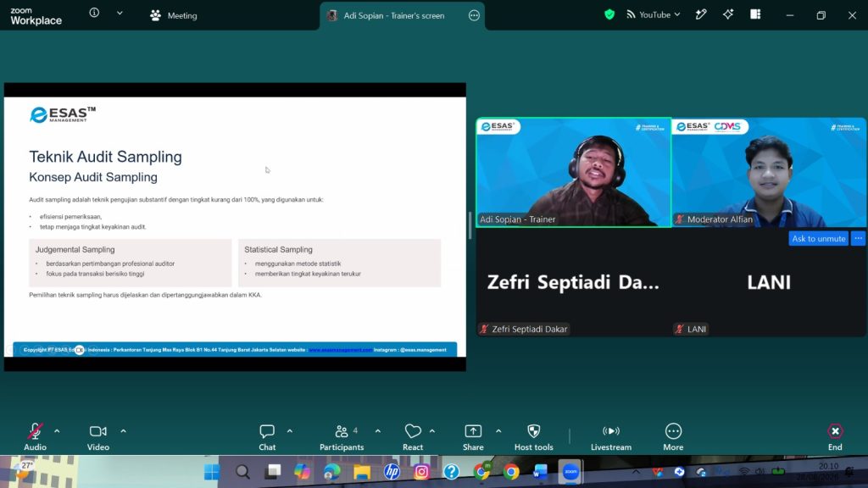The image size is (868, 488).
Task: Open File Explorer from the taskbar
Action: click(x=362, y=472)
